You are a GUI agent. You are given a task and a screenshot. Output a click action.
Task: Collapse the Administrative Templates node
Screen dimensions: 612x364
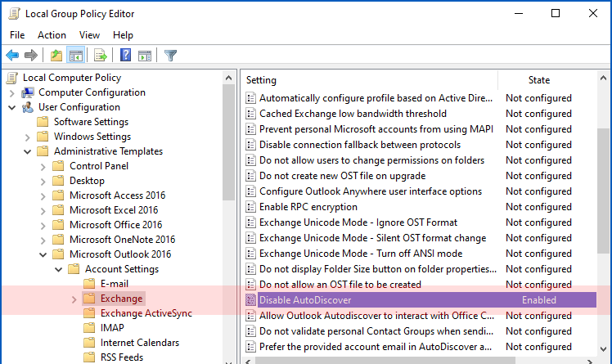pyautogui.click(x=27, y=152)
